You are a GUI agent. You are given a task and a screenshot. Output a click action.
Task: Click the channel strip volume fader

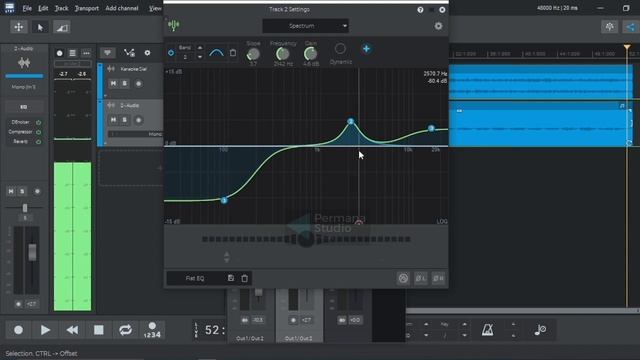coord(32,252)
